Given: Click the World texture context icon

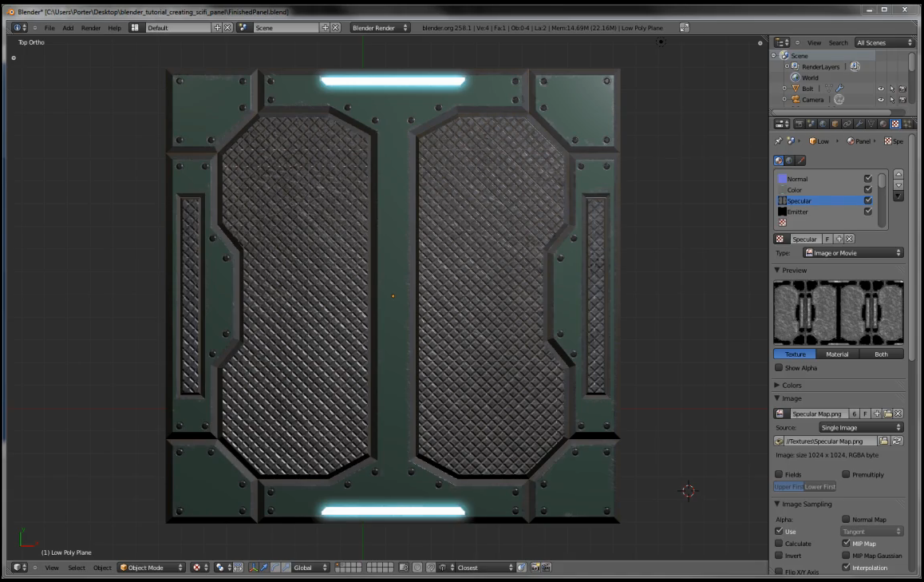Looking at the screenshot, I should point(788,160).
